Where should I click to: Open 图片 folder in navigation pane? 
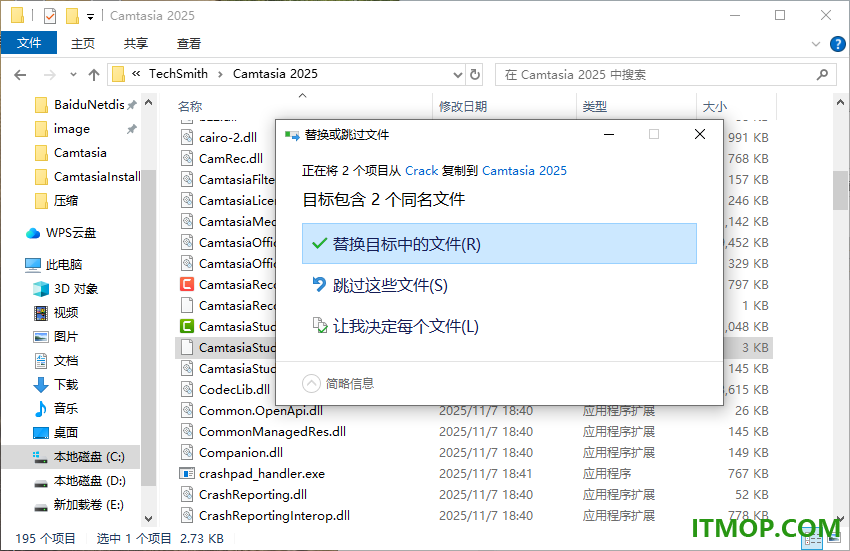coord(56,336)
